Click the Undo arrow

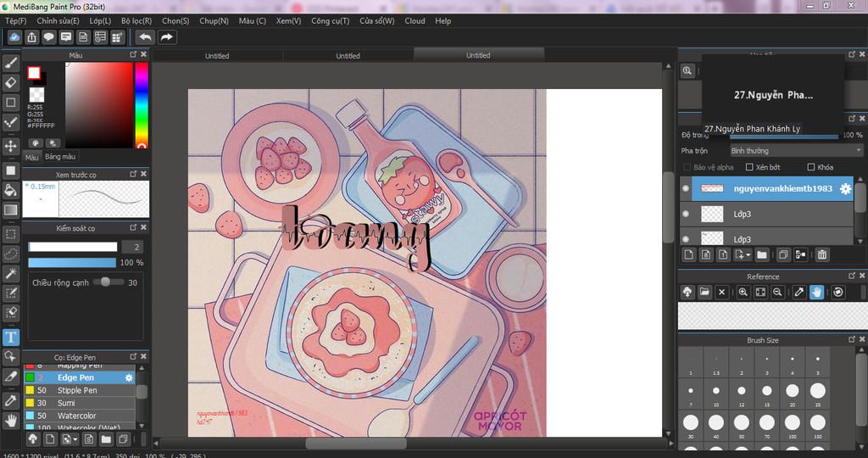click(145, 37)
